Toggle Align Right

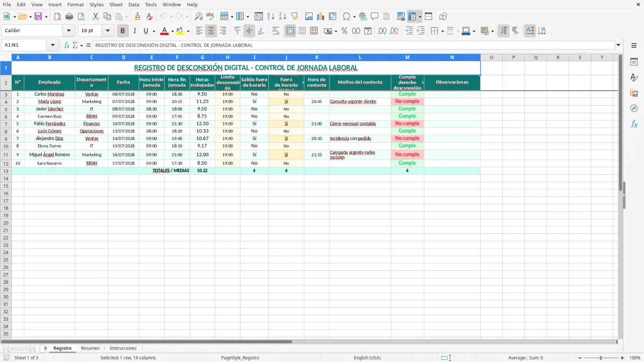pyautogui.click(x=223, y=31)
